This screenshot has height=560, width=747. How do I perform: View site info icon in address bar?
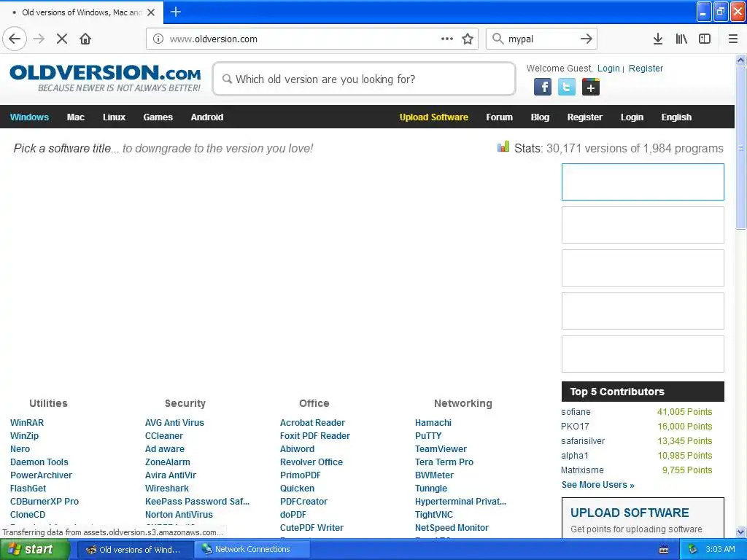(x=158, y=39)
